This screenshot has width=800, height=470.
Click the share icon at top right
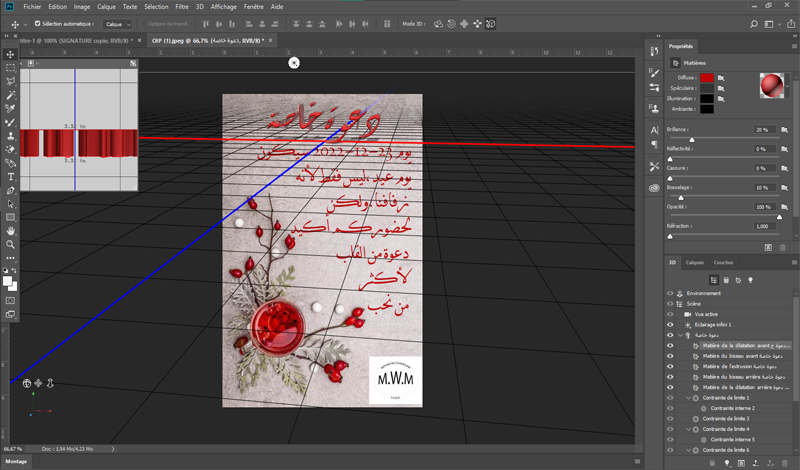coord(791,24)
